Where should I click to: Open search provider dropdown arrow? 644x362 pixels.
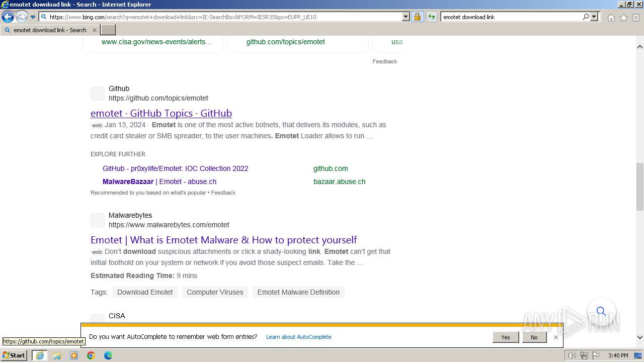click(x=594, y=17)
